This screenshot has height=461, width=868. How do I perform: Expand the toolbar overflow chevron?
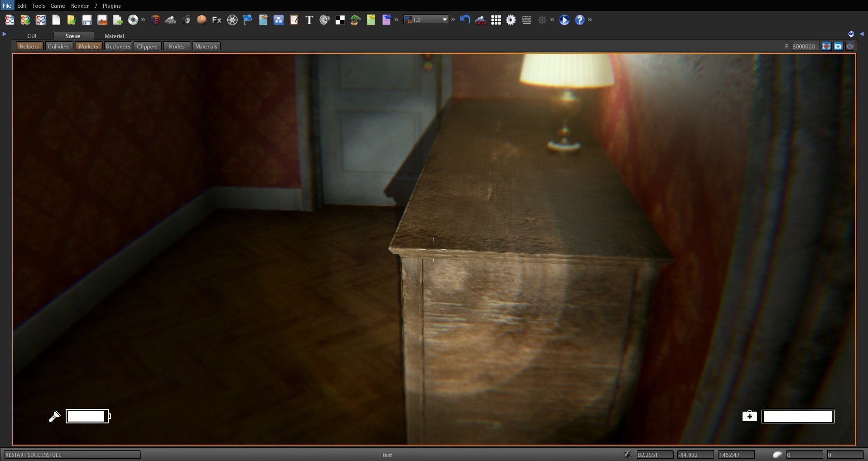590,20
